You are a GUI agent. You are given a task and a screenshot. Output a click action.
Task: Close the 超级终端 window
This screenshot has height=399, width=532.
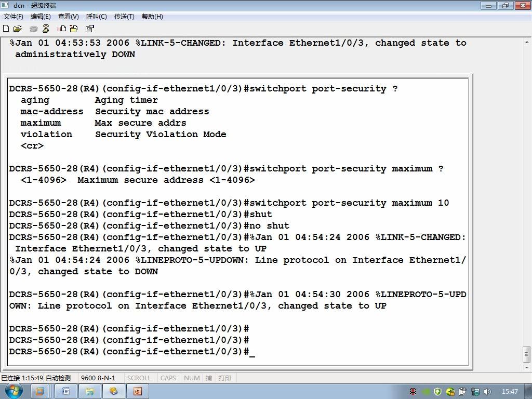point(523,5)
